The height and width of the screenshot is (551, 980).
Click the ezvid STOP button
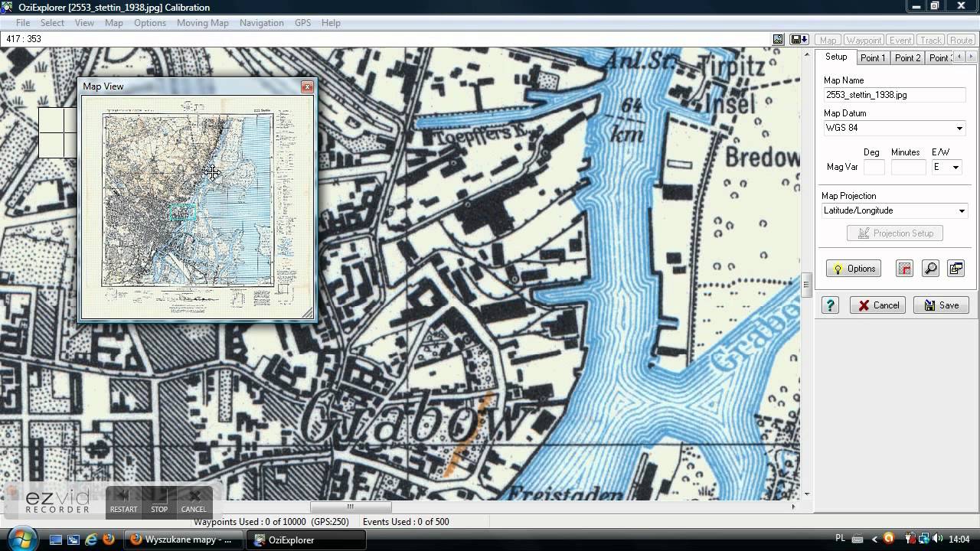(x=159, y=502)
